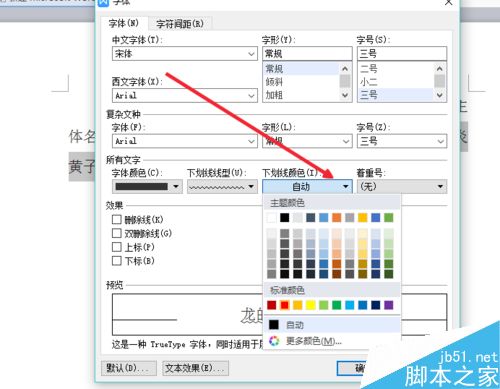Pick the standard red color swatch
500x389 pixels.
coord(284,305)
